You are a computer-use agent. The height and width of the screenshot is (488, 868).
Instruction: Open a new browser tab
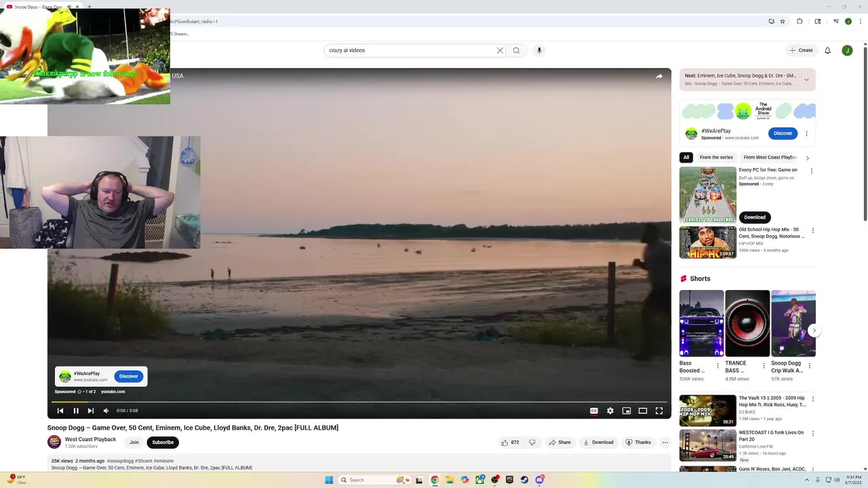[x=89, y=7]
